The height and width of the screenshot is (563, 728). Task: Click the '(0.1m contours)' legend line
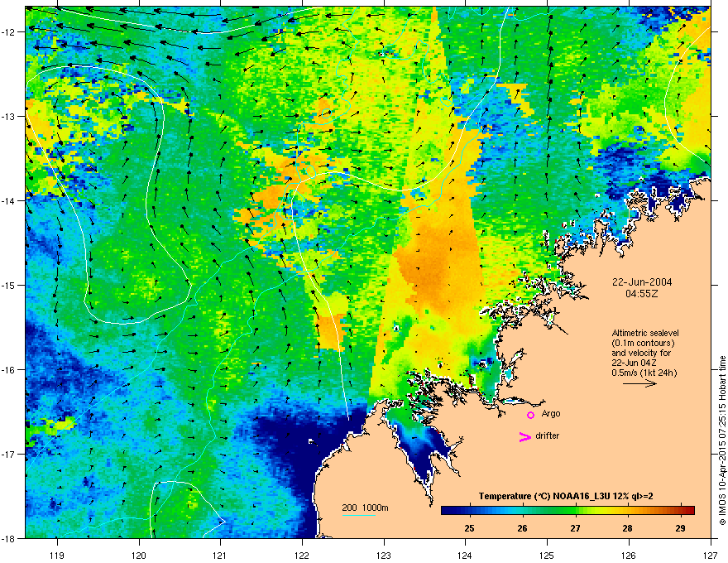point(643,343)
